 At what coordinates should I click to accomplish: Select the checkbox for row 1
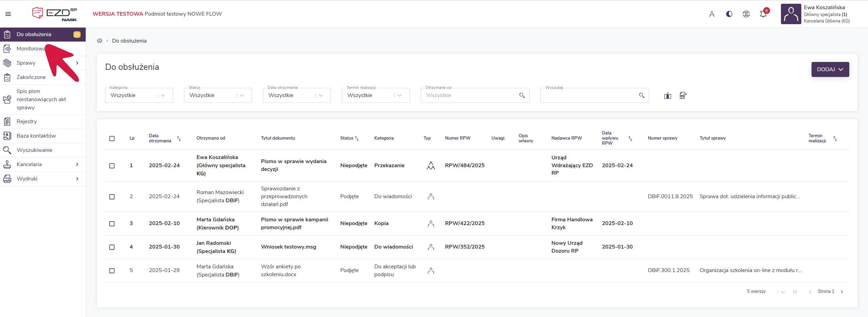tap(112, 166)
